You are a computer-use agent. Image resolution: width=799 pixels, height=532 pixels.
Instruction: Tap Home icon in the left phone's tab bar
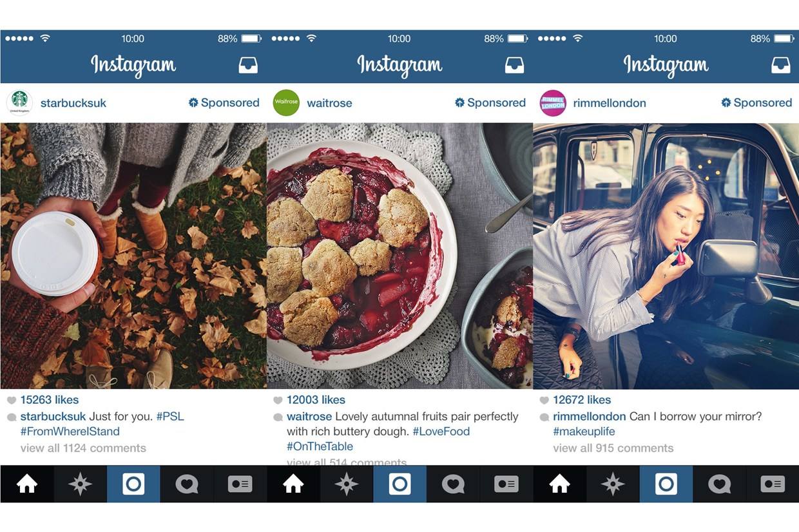(27, 484)
